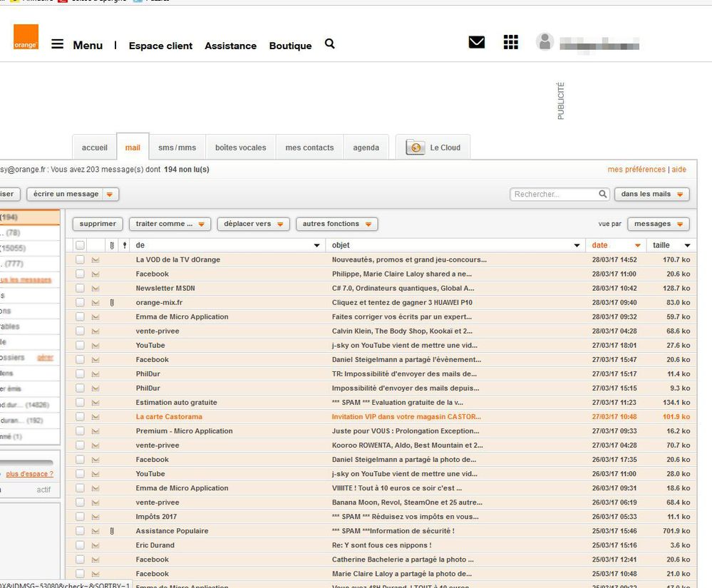Click the 'supprimer' button

98,224
